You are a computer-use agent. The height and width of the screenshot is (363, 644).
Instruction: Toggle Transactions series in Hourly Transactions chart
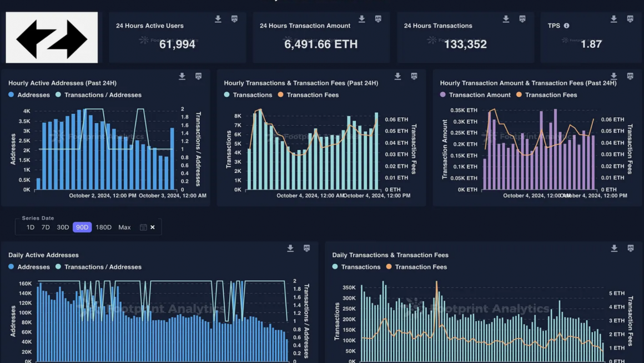pos(248,95)
